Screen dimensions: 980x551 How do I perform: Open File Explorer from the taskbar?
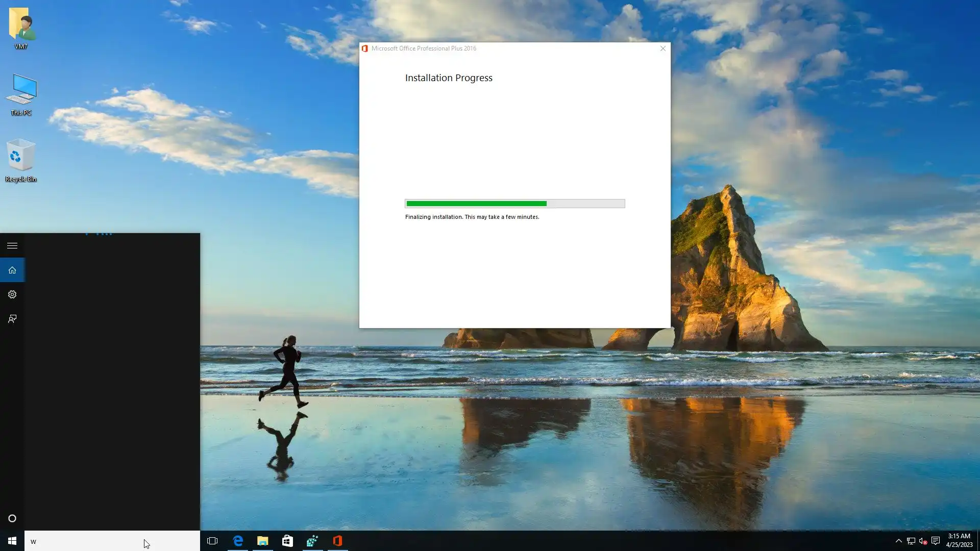coord(263,541)
